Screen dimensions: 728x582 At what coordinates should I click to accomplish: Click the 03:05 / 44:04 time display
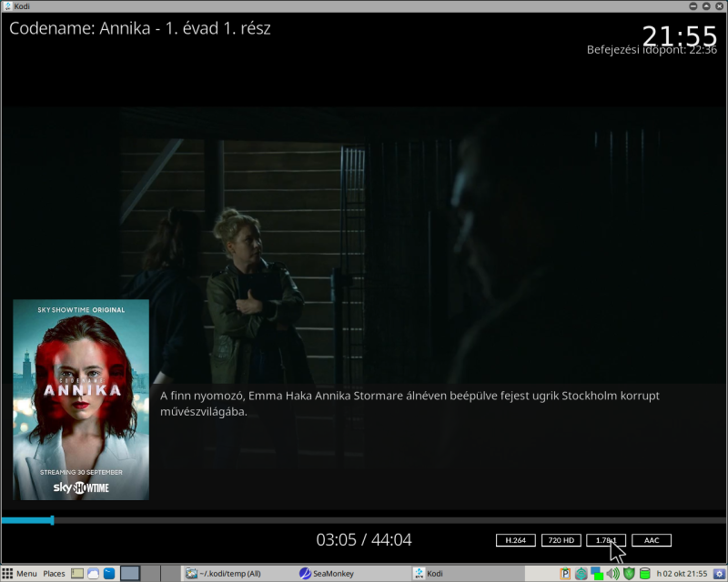pyautogui.click(x=363, y=540)
